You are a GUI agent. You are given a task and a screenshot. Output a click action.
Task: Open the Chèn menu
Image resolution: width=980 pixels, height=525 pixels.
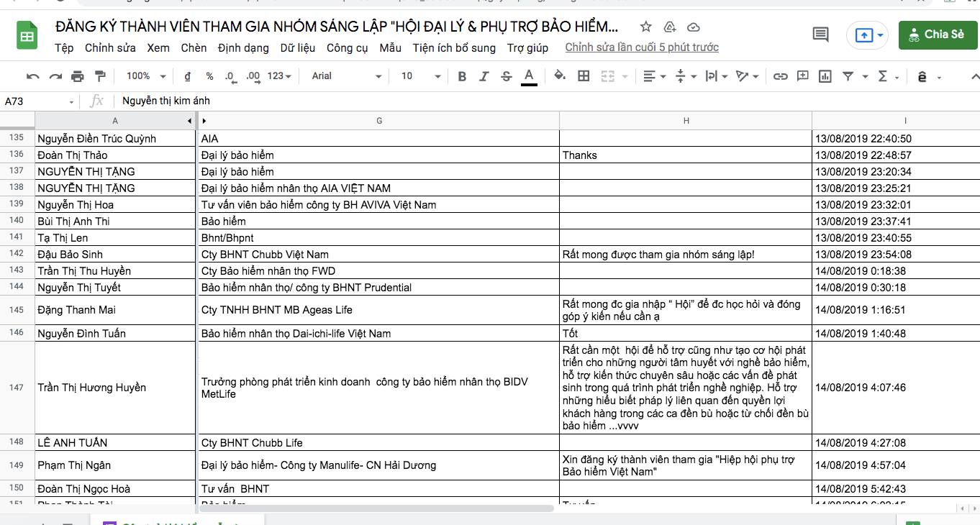pos(194,47)
